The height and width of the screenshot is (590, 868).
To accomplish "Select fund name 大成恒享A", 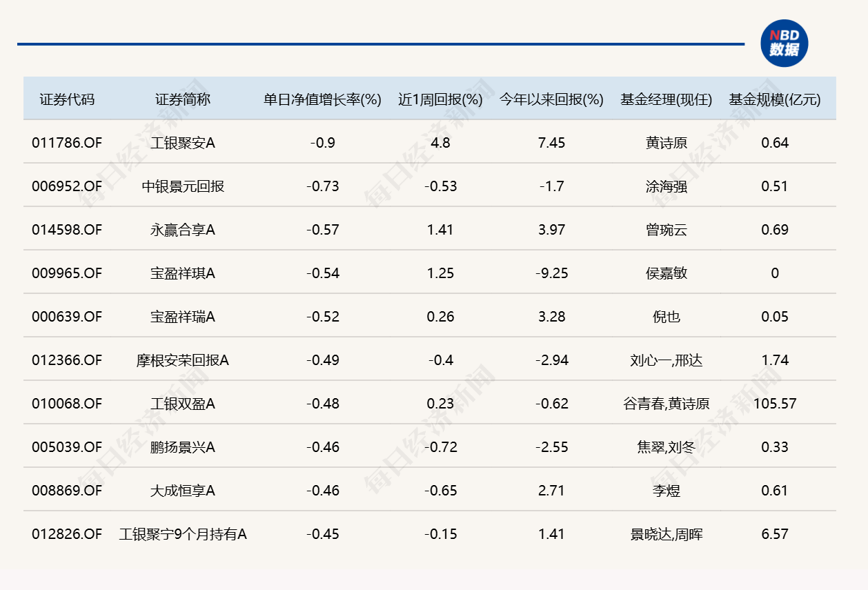I will pyautogui.click(x=183, y=491).
